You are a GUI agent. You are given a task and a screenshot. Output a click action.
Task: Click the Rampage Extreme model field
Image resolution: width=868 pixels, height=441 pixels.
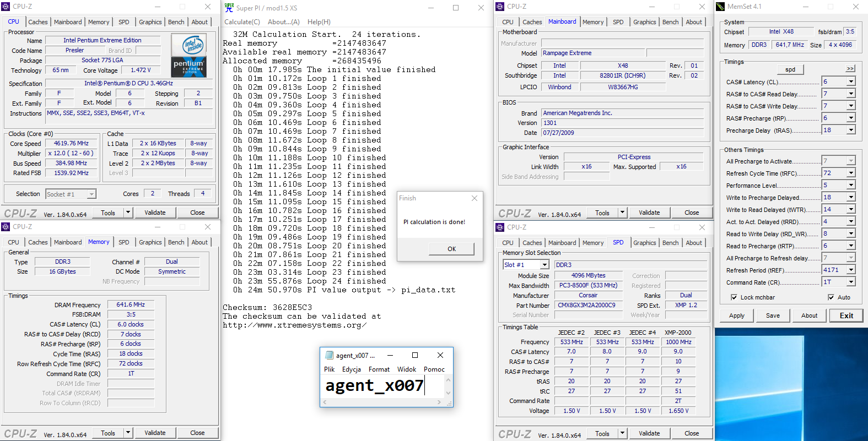[593, 53]
